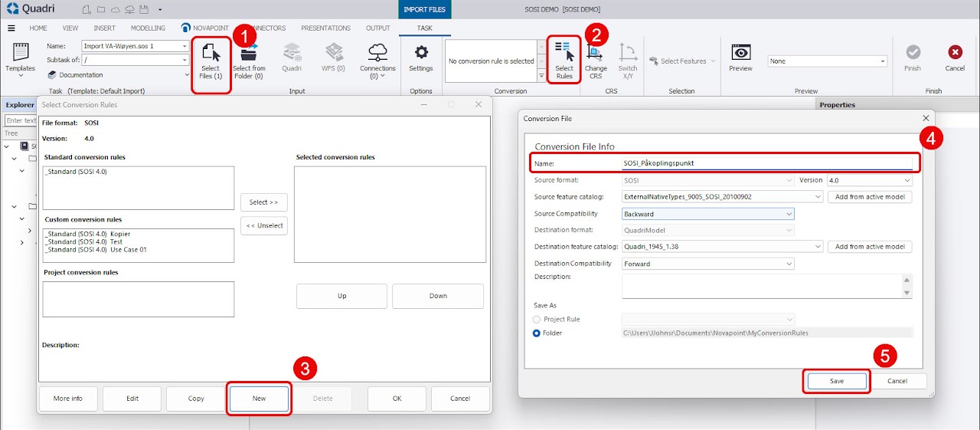Click the Copy button
This screenshot has width=980, height=430.
point(196,399)
